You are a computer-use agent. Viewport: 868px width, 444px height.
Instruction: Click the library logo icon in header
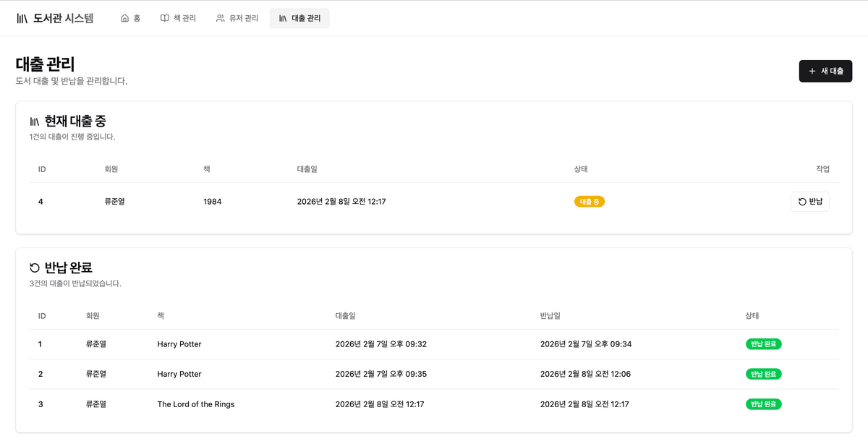[x=22, y=19]
